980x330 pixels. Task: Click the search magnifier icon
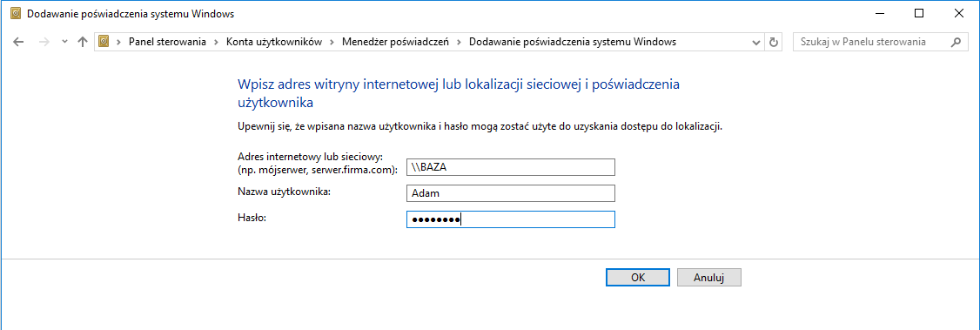point(955,42)
